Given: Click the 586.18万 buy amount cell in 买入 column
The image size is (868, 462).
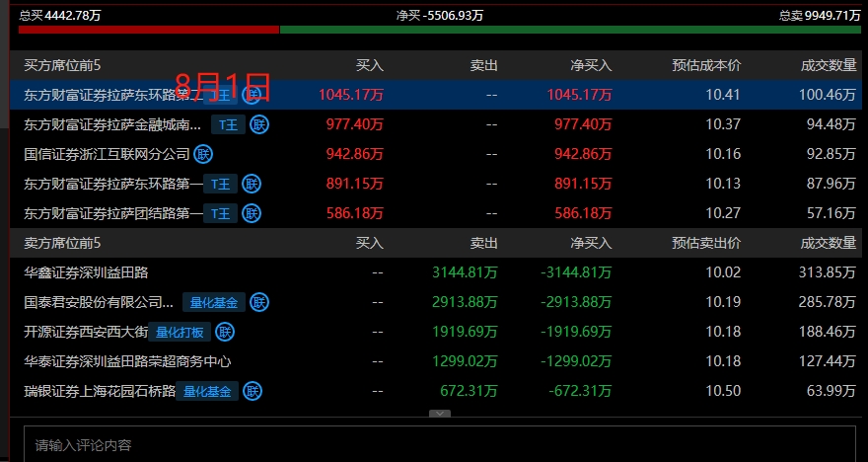Looking at the screenshot, I should point(355,213).
